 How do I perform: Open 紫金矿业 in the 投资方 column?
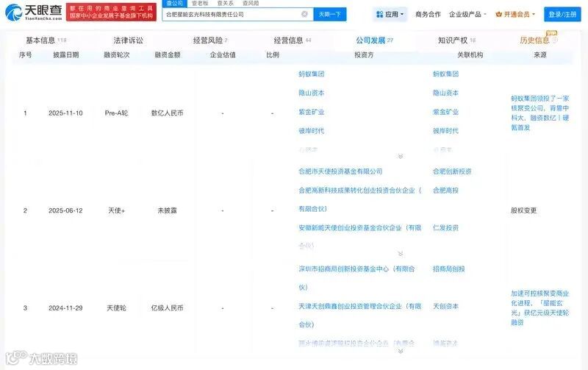coord(311,112)
